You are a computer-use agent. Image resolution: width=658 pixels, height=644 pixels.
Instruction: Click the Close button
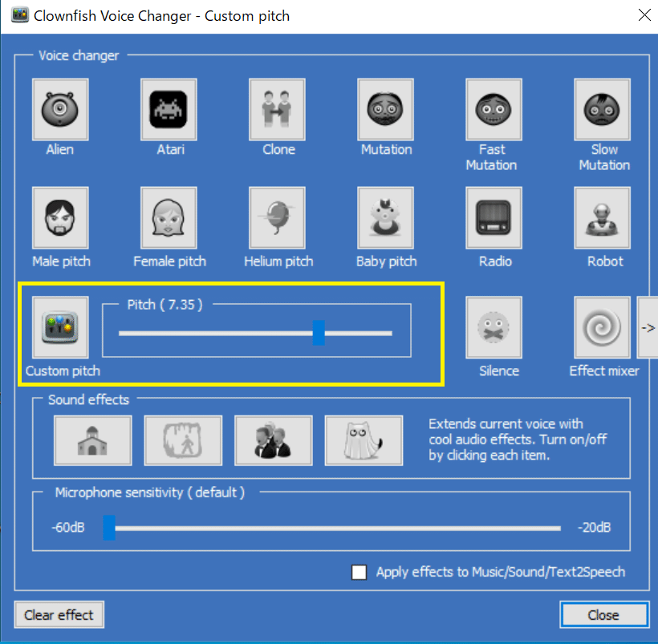coord(604,614)
